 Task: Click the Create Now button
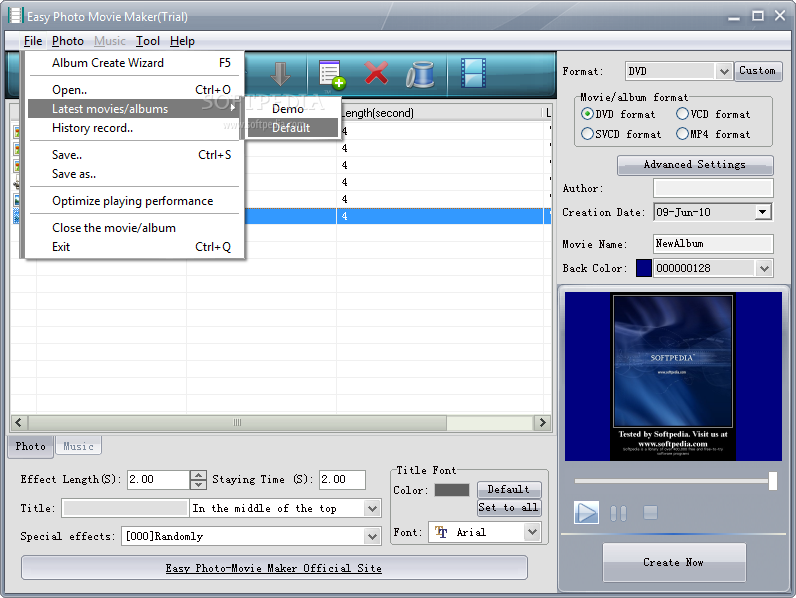[x=674, y=562]
